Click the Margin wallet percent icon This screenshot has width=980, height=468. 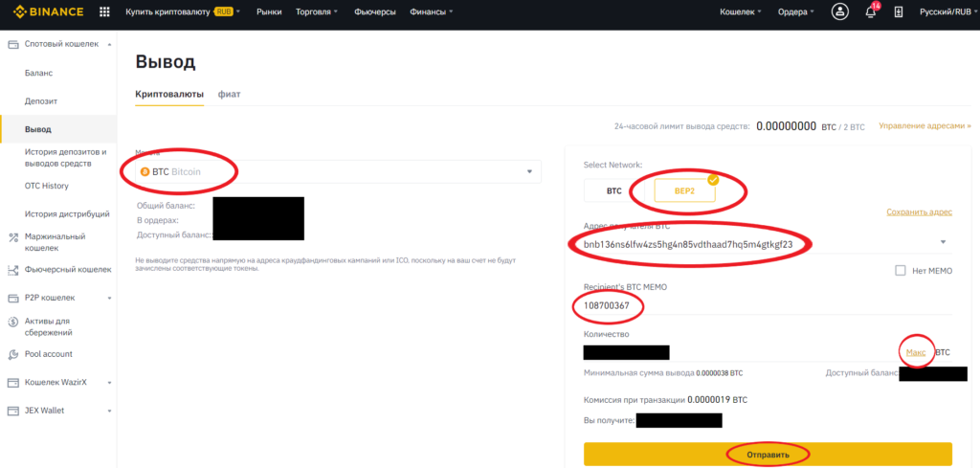pos(12,236)
